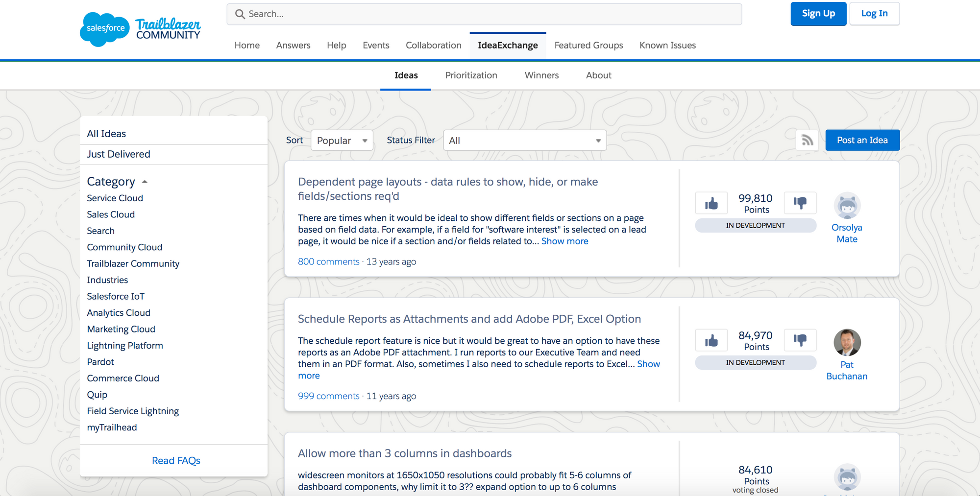Open the RSS feed icon
Screen dimensions: 980x496
coord(808,141)
